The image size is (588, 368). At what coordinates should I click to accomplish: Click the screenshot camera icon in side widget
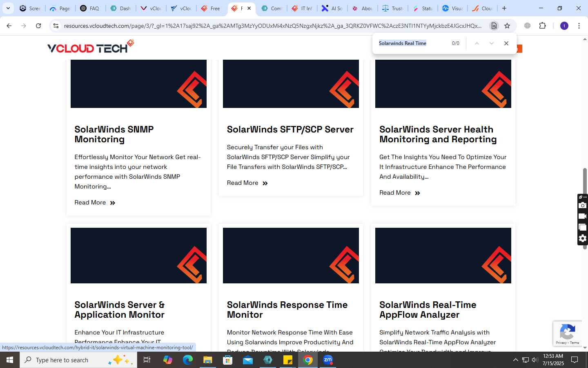(583, 205)
